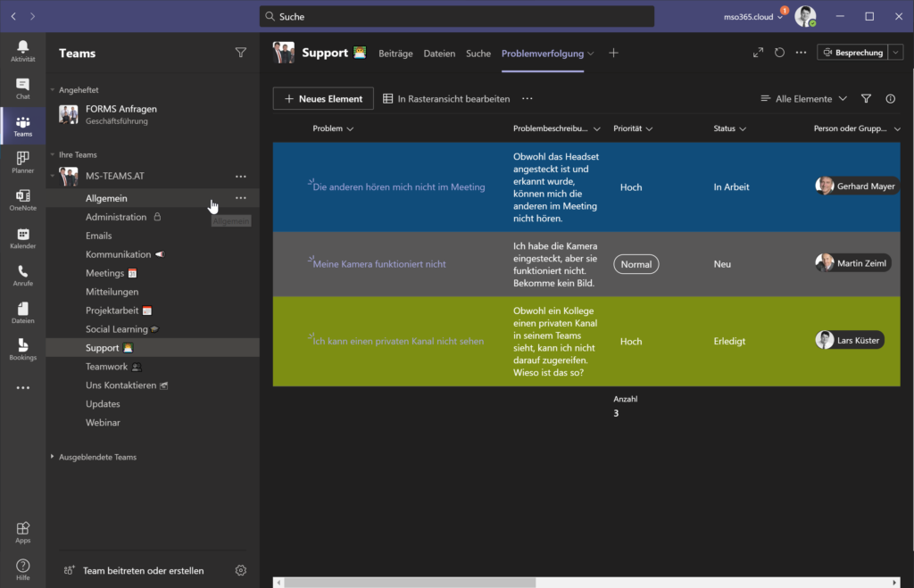Viewport: 914px width, 588px height.
Task: Open item Meine Kamera funktioniert nicht
Action: [x=378, y=264]
